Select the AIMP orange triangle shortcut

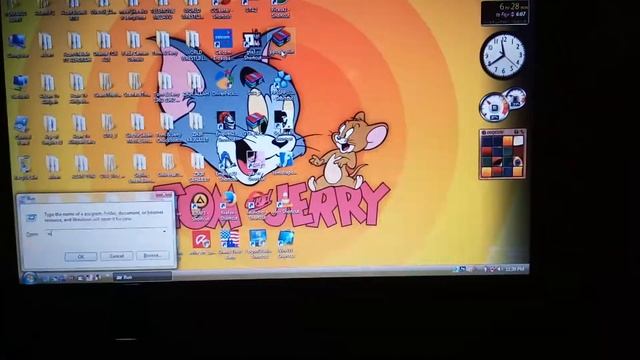pyautogui.click(x=200, y=206)
